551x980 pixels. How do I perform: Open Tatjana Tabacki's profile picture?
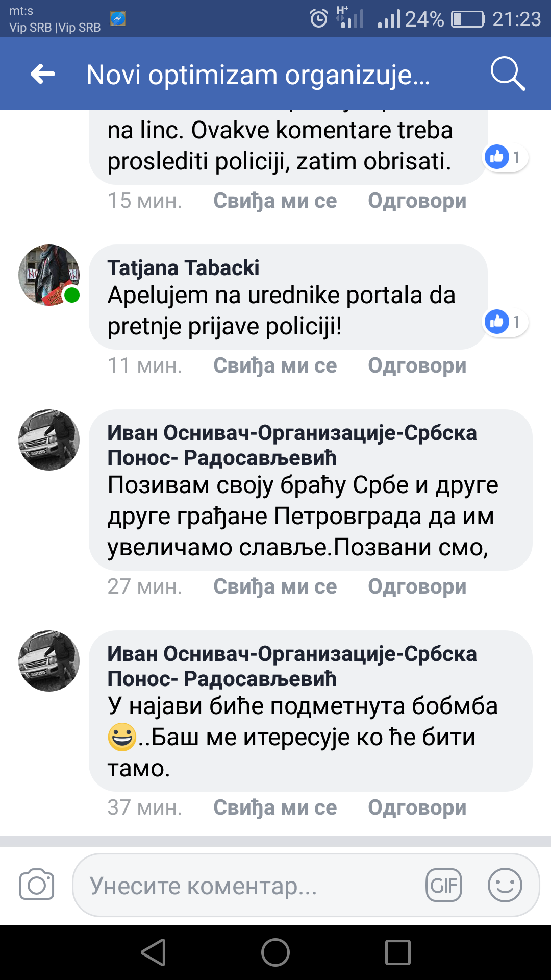point(49,275)
